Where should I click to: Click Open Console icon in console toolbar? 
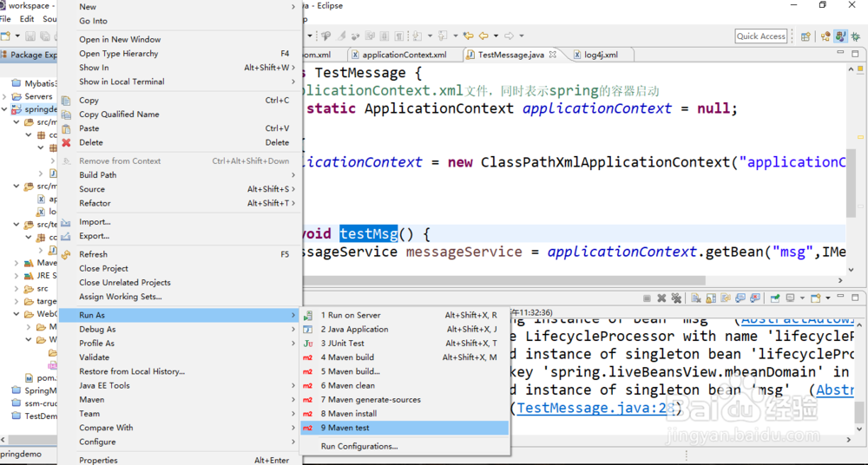pos(815,298)
